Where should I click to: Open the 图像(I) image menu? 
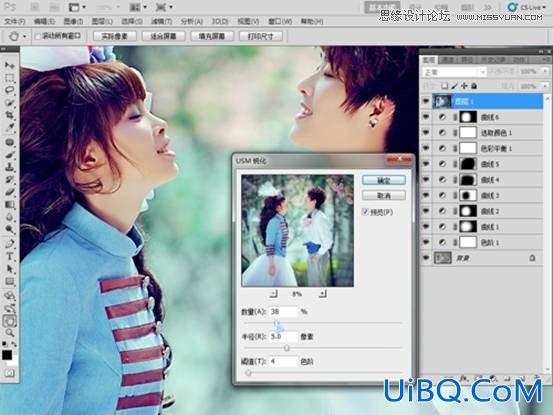(73, 22)
